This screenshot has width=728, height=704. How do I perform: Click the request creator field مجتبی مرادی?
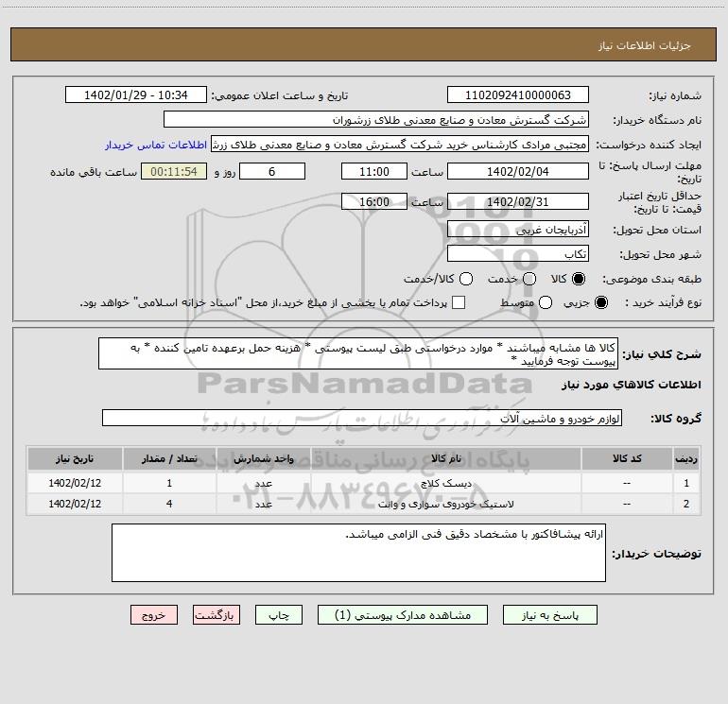coord(400,145)
